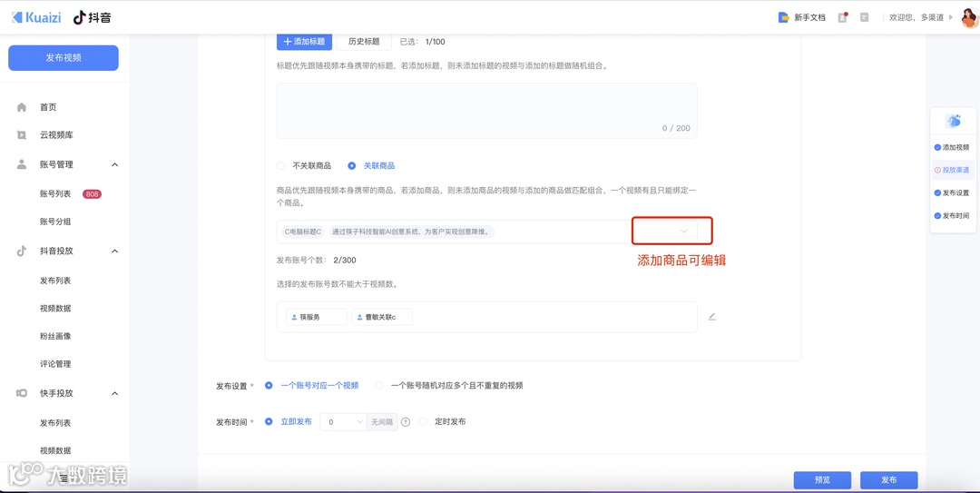This screenshot has height=493, width=980.
Task: Jump to 投放渠道 step
Action: [x=952, y=170]
